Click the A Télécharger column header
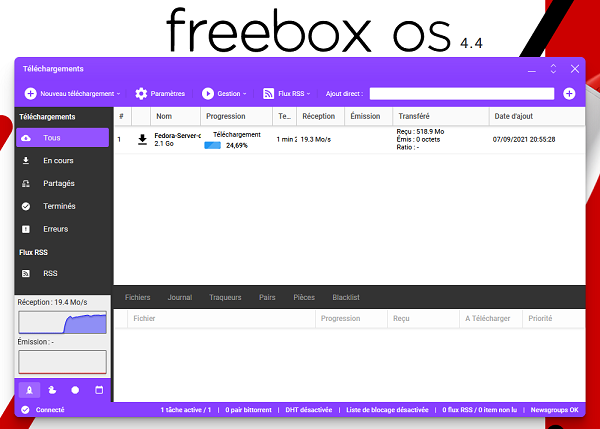Screen dimensions: 600x429 point(491,318)
